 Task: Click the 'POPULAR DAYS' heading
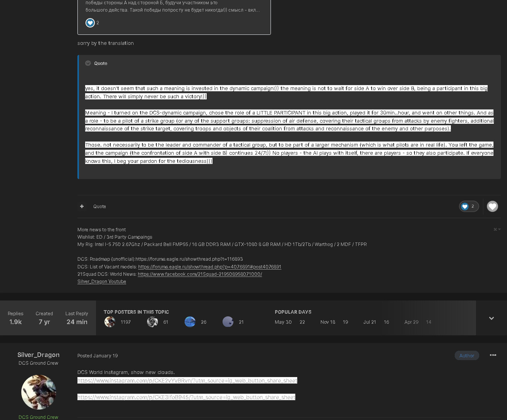click(x=293, y=312)
